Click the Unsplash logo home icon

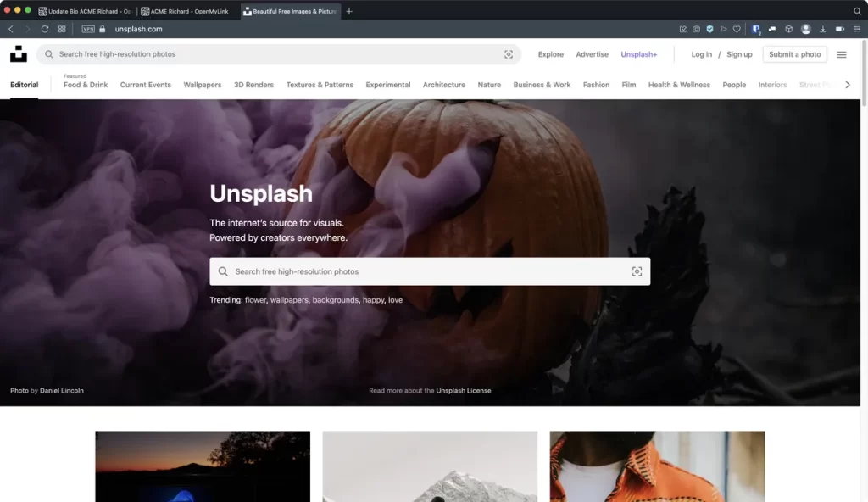click(x=19, y=53)
